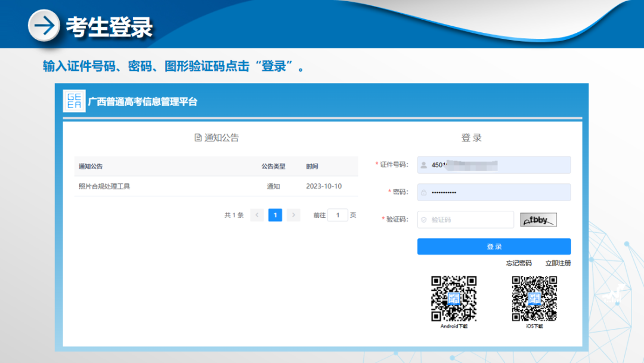Focus the 证件号码 input field
The height and width of the screenshot is (363, 644).
[x=494, y=165]
